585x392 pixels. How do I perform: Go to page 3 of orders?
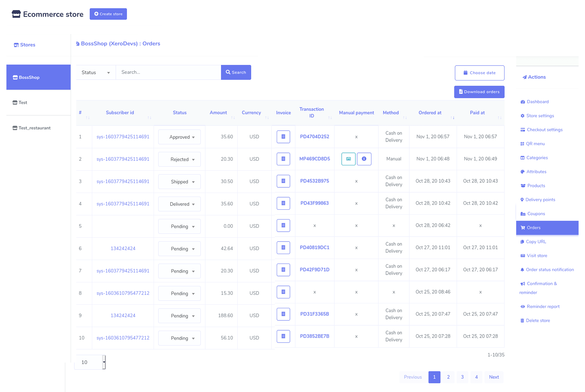point(462,377)
